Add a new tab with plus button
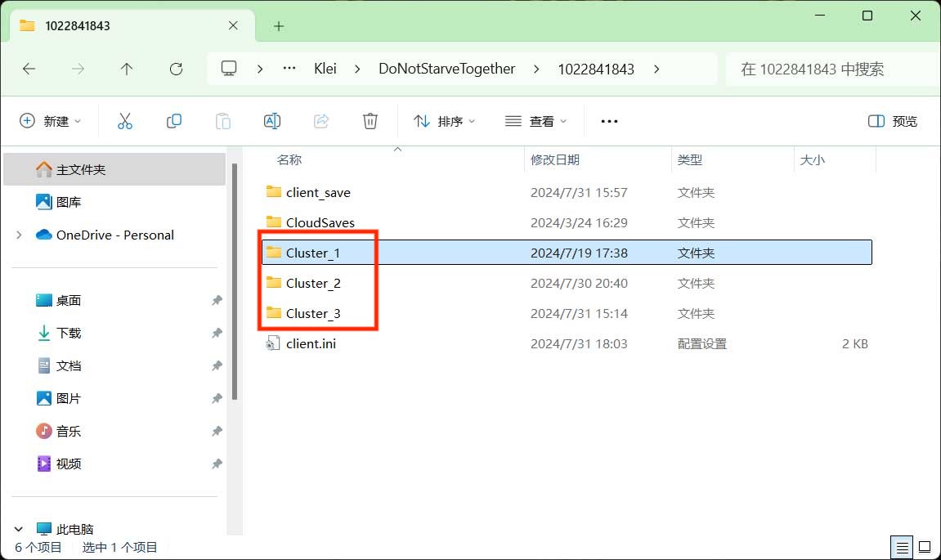The image size is (941, 560). (x=279, y=26)
